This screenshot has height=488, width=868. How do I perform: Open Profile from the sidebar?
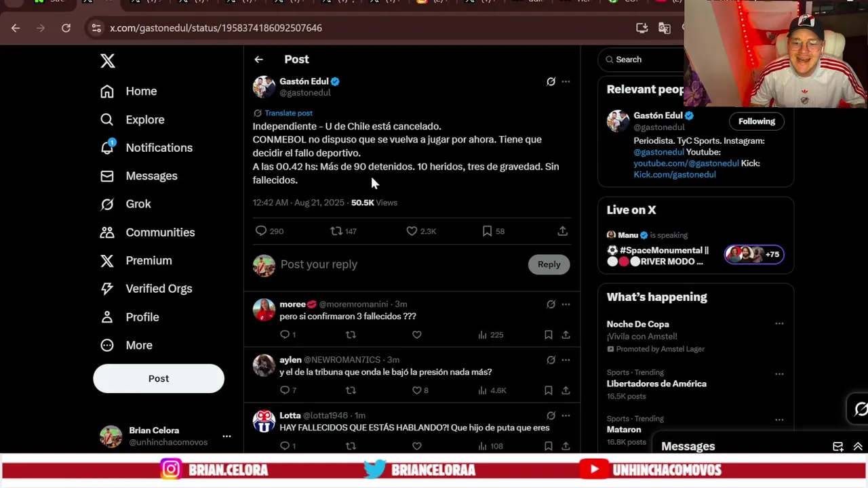pyautogui.click(x=130, y=317)
